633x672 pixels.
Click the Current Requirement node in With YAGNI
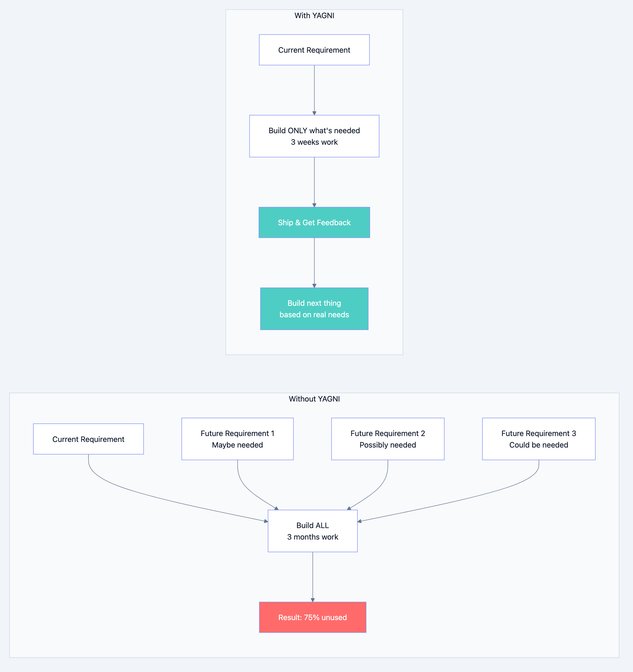[x=314, y=50]
